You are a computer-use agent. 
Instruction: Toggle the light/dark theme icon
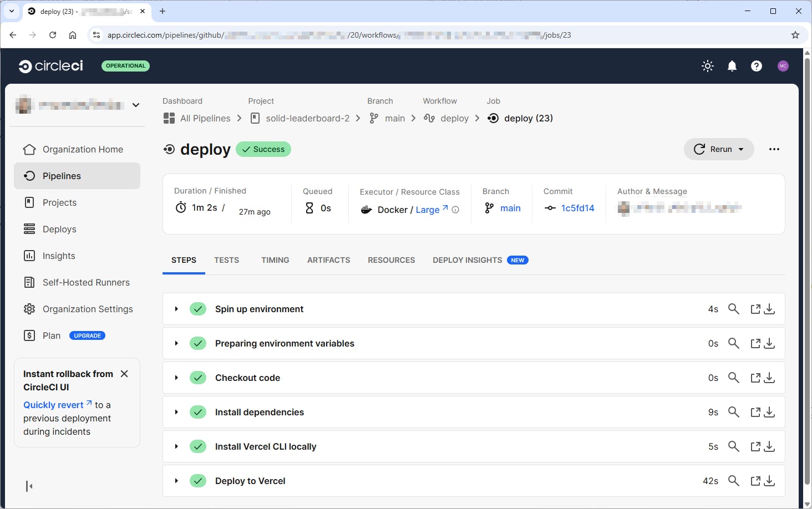coord(707,65)
